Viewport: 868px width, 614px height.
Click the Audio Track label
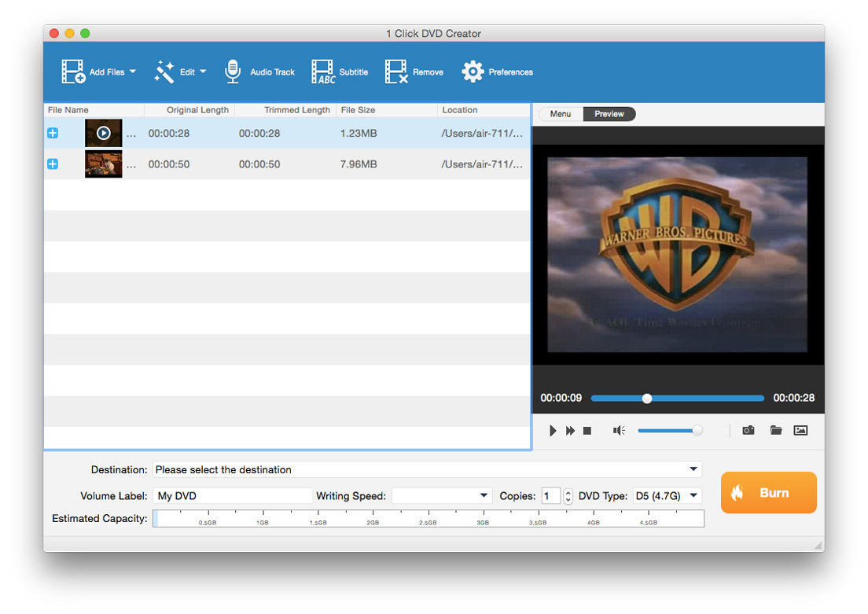pos(272,72)
